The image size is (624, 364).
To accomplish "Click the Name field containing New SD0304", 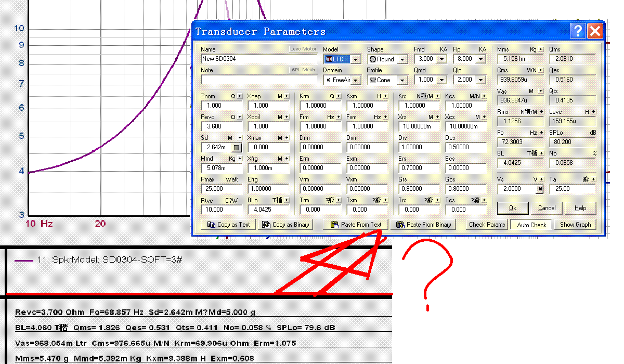I will tap(259, 59).
